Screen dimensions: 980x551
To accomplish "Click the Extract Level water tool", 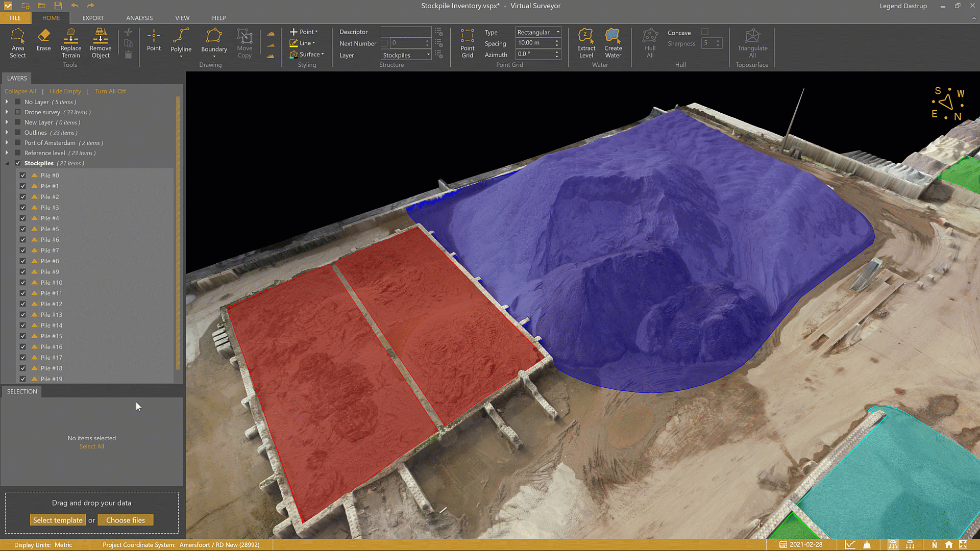I will (x=586, y=43).
